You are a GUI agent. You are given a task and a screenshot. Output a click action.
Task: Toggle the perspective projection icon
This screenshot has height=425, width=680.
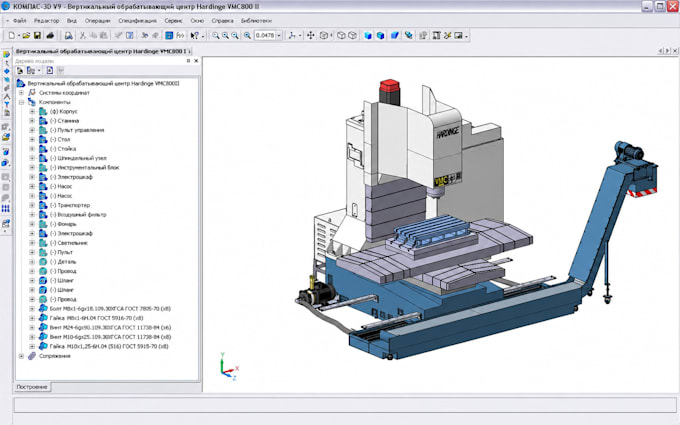[x=395, y=36]
